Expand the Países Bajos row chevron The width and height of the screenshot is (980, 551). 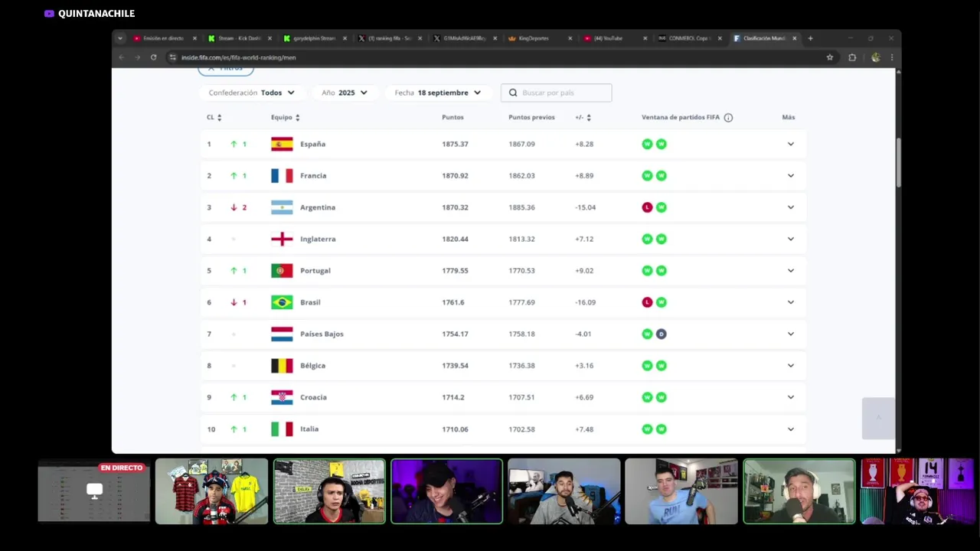(x=791, y=334)
